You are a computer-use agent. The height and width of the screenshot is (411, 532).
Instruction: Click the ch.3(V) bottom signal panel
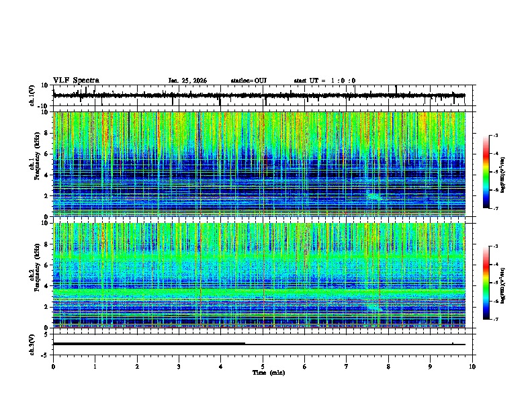pyautogui.click(x=262, y=345)
